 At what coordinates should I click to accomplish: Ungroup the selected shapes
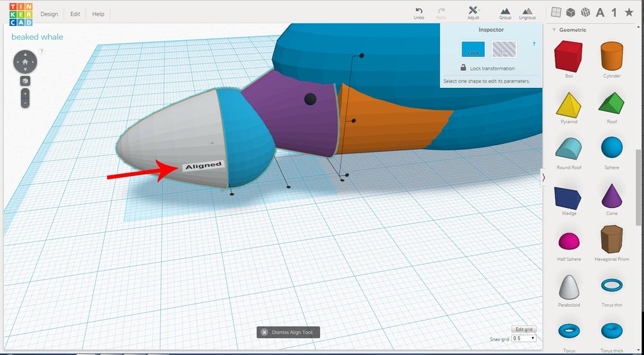(527, 14)
